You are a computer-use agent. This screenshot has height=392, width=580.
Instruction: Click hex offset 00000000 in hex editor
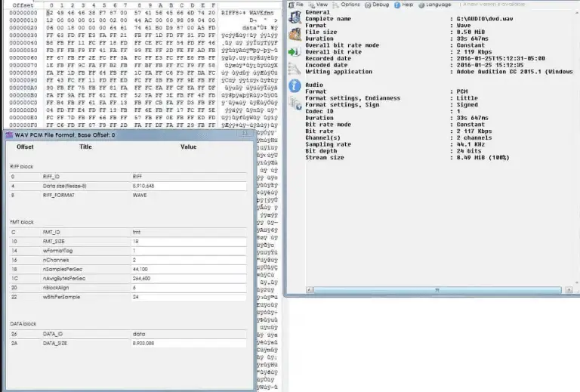pos(23,13)
